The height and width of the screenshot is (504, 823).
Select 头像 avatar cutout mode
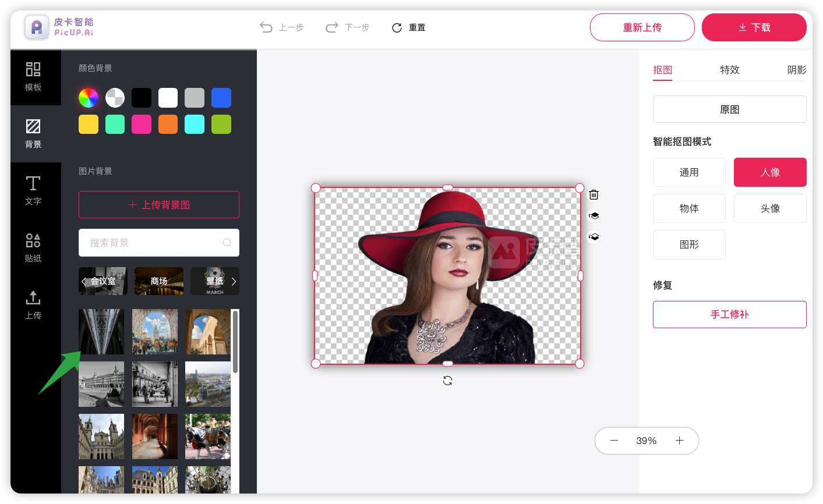click(x=770, y=208)
